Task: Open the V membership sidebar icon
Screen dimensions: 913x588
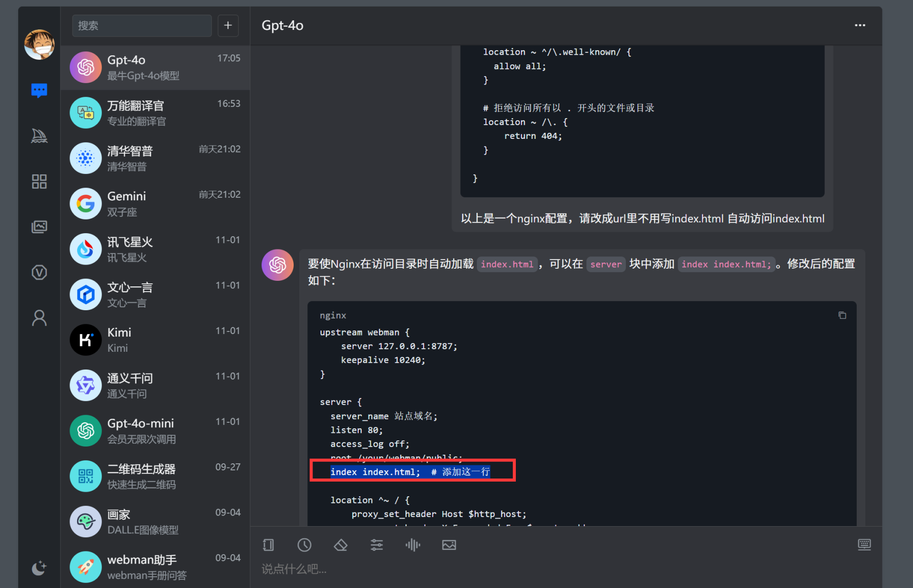Action: [x=40, y=272]
